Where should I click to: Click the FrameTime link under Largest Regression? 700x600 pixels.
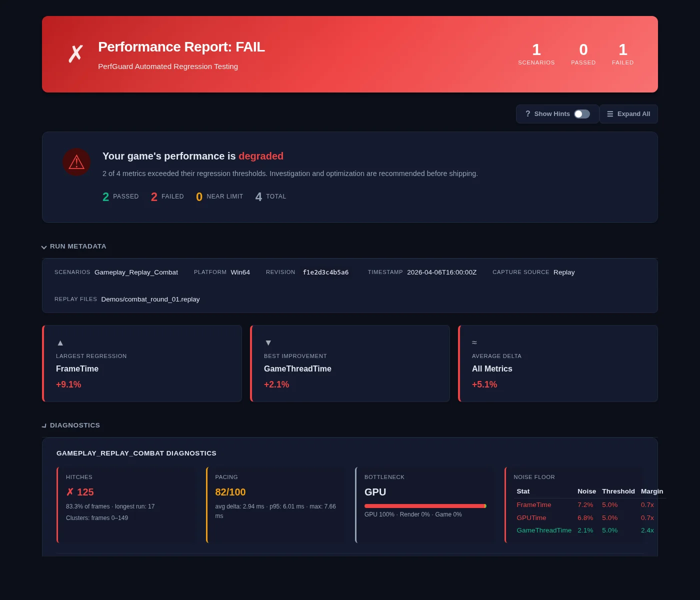pos(77,368)
